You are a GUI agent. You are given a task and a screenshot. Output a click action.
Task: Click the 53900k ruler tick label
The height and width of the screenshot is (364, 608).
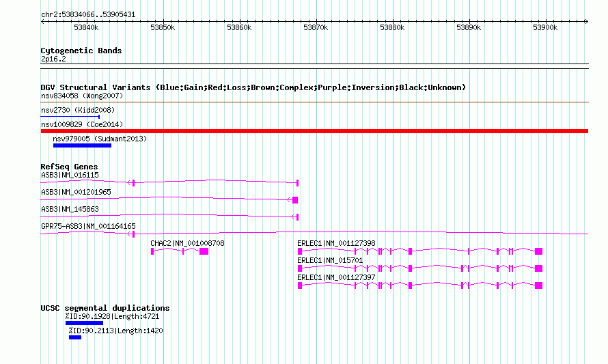[x=545, y=27]
